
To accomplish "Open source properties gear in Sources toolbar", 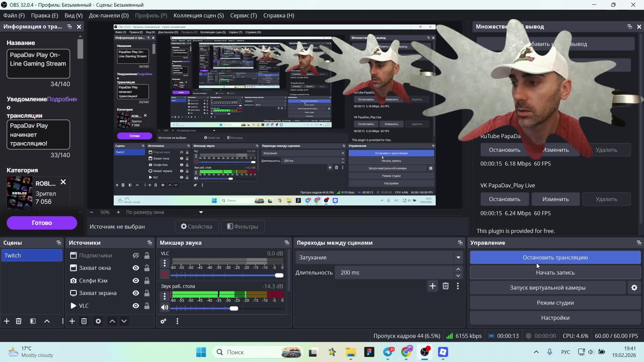I will pos(98,321).
